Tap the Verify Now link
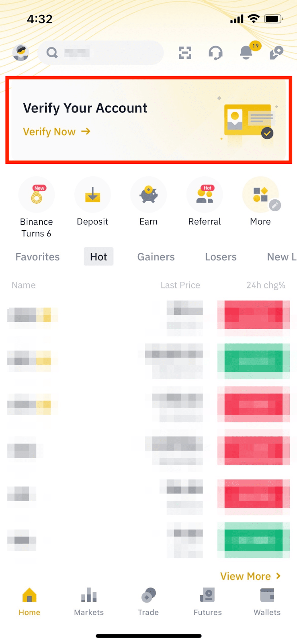This screenshot has width=297, height=644. [57, 132]
